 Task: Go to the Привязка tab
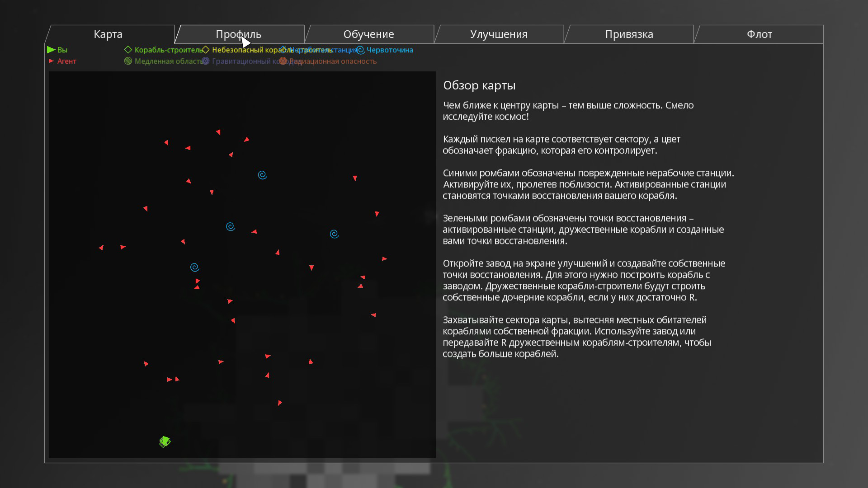coord(629,34)
